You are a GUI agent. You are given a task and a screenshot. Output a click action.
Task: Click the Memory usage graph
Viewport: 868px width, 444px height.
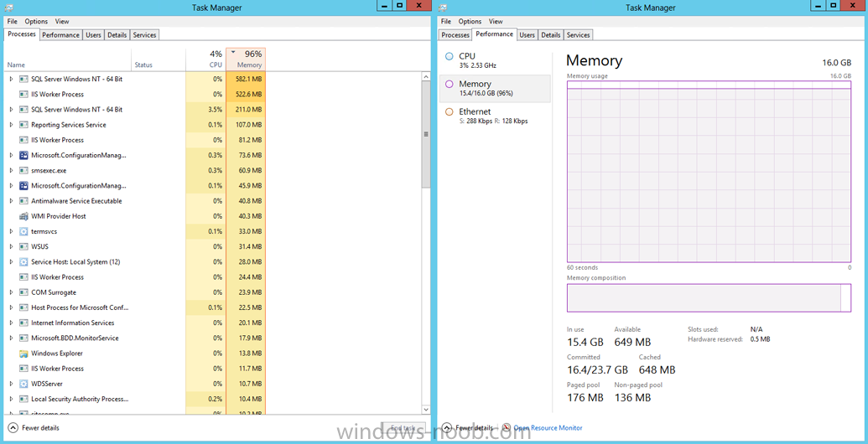point(709,172)
